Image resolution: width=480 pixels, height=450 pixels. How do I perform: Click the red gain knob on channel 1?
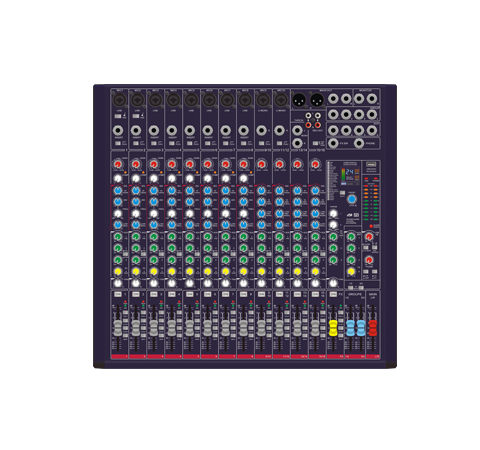(118, 164)
